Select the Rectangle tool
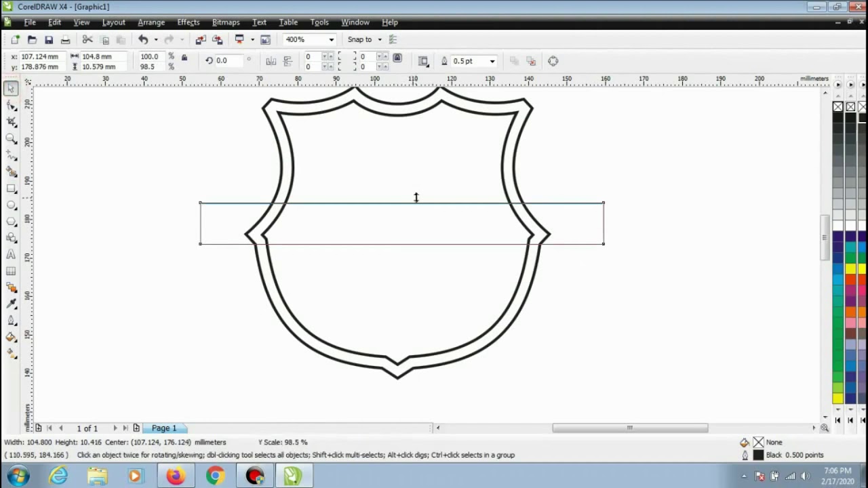Image resolution: width=868 pixels, height=488 pixels. coord(11,188)
